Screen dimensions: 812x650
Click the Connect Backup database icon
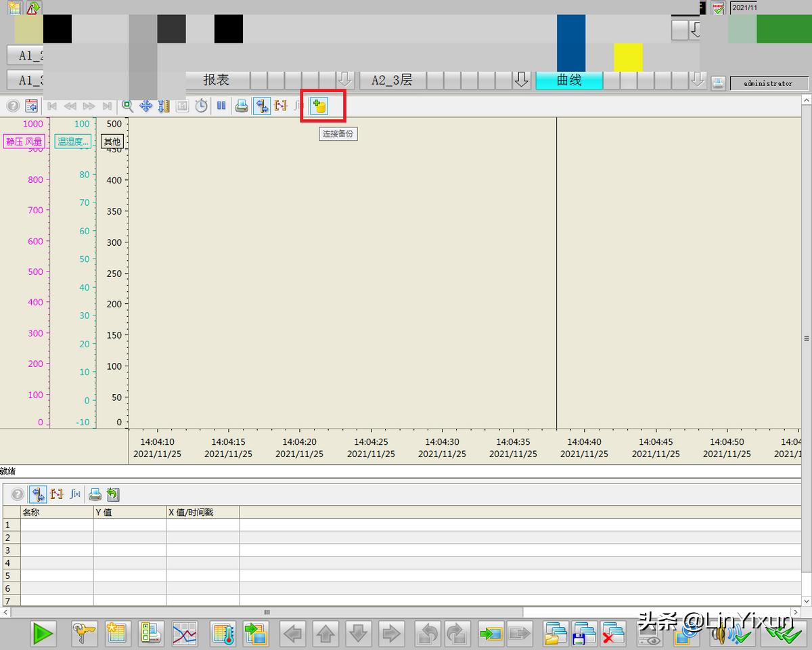click(x=319, y=106)
